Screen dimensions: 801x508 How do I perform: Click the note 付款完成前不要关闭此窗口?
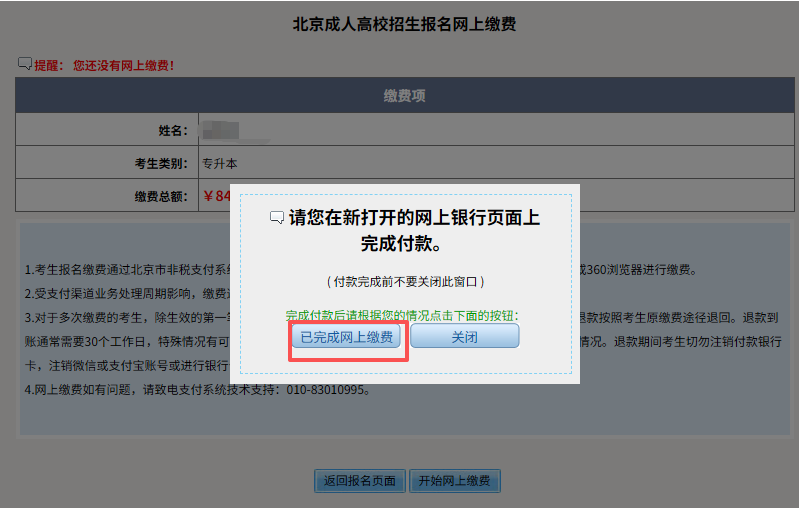coord(405,283)
